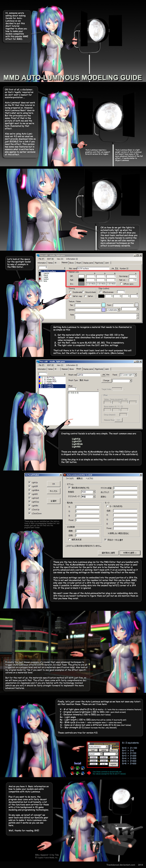Uncheck LClockDown in ALMorphMaker
Screen dimensions: 146x868
click(x=29, y=513)
